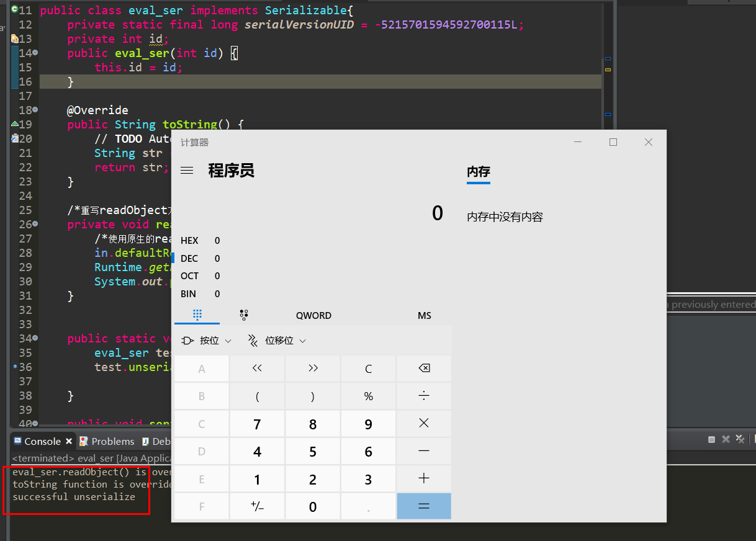The image size is (756, 541).
Task: Collapse the readObject fold at line 26
Action: [x=35, y=225]
